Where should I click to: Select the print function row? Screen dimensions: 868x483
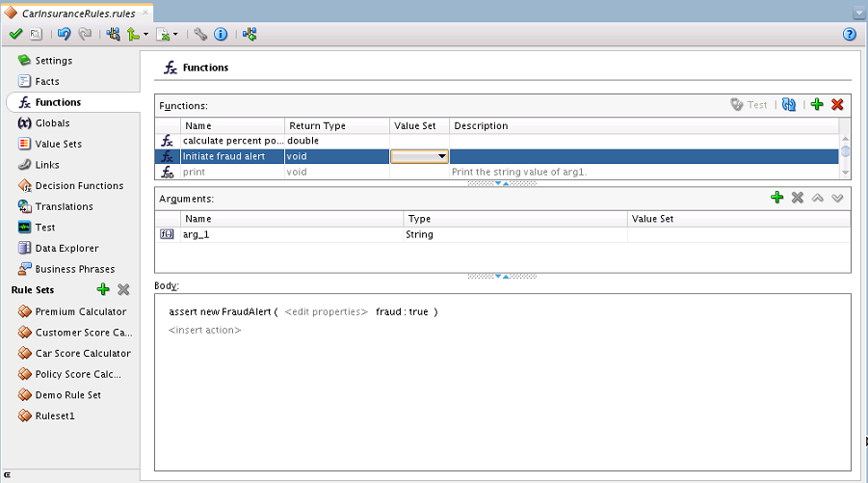click(x=497, y=173)
